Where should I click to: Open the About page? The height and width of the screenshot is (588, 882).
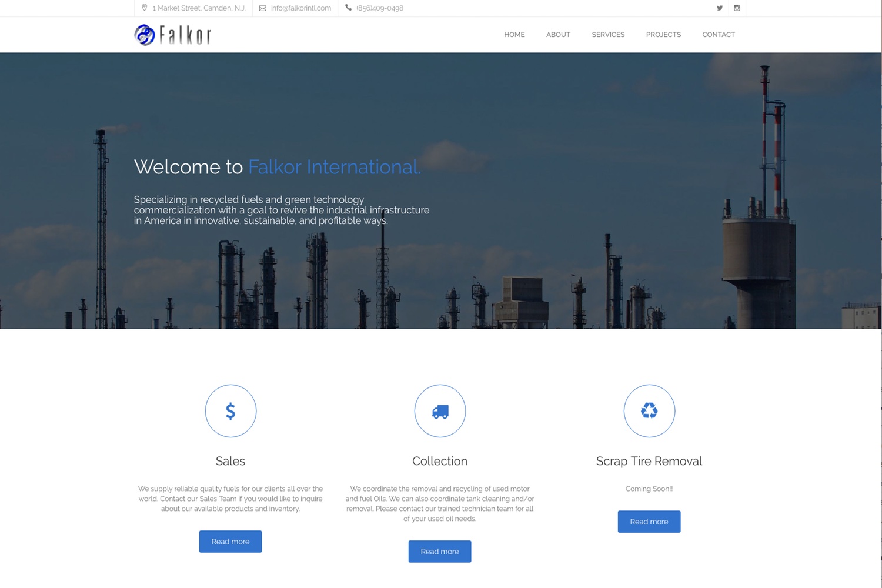tap(558, 35)
